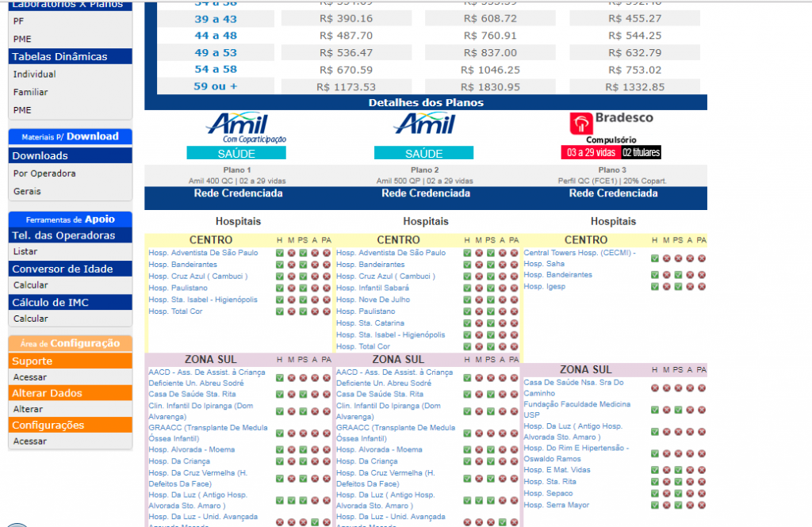Click the Tabelas Dinâmicas menu header
The height and width of the screenshot is (527, 812).
[x=71, y=56]
